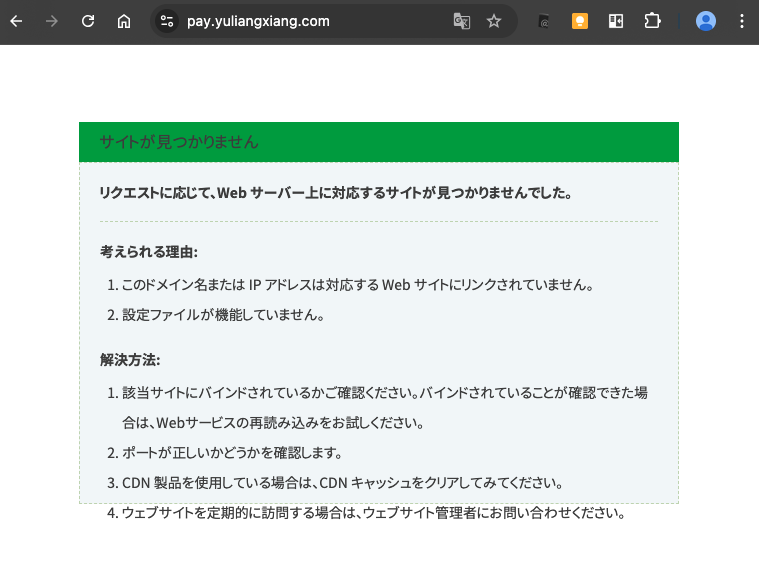Click the bold リクエストに応じて error message
Viewport: 759px width, 577px height.
(336, 193)
